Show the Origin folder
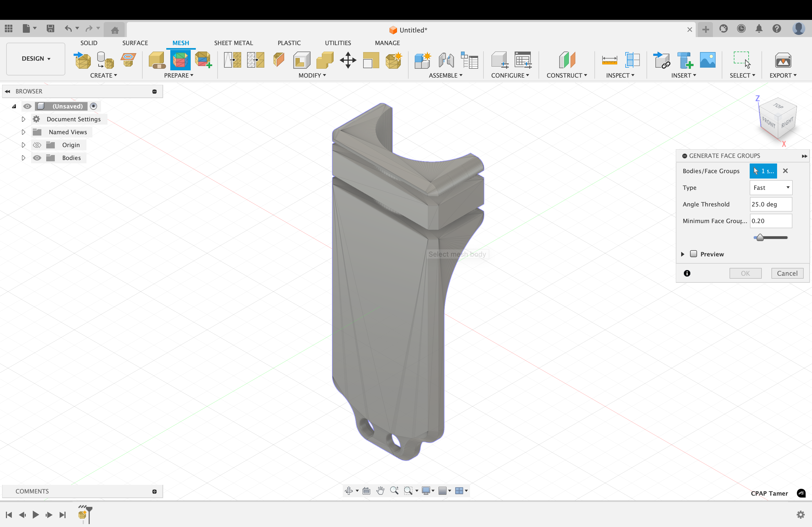The image size is (812, 527). click(37, 145)
